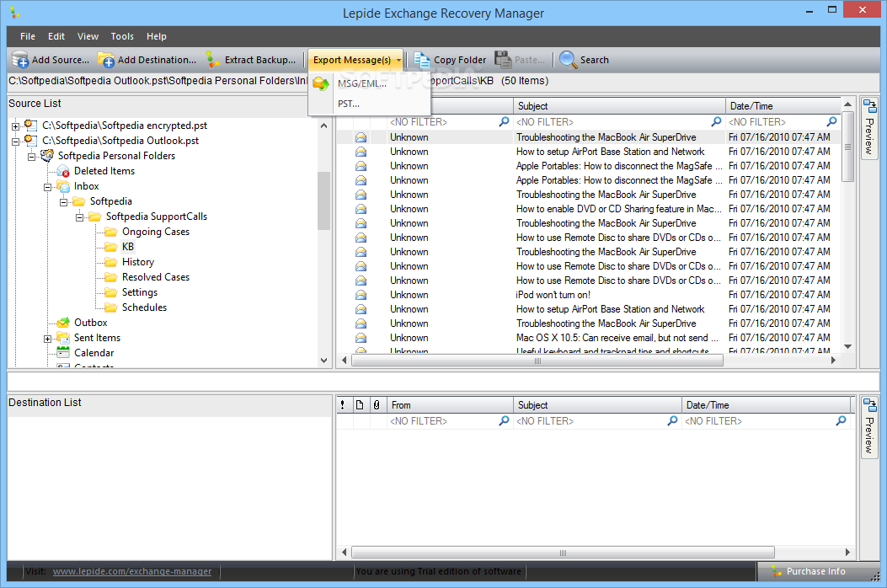This screenshot has height=588, width=887.
Task: Collapse the Softpedia SupportCalls node
Action: tap(80, 218)
